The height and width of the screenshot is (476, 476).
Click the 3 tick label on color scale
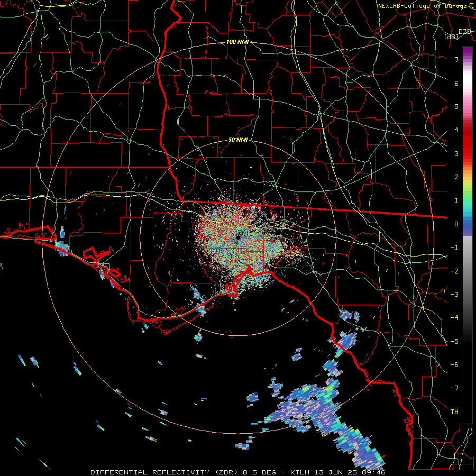(x=456, y=153)
